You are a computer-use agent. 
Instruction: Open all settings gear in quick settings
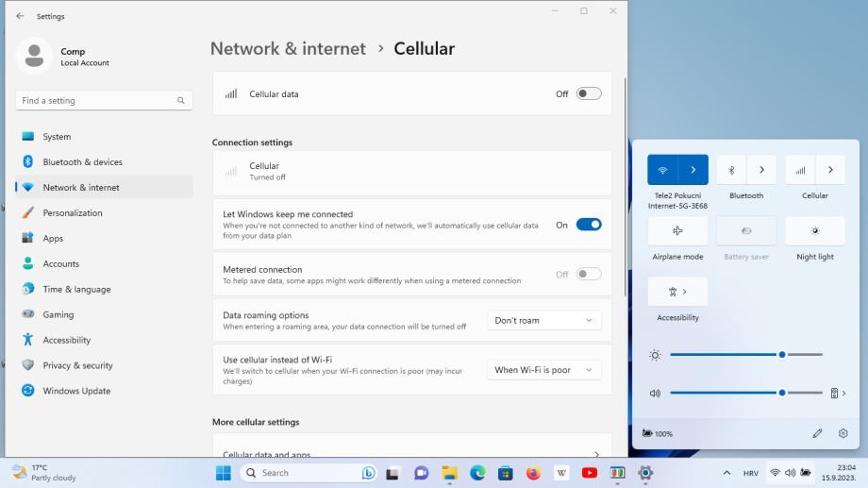pos(843,433)
